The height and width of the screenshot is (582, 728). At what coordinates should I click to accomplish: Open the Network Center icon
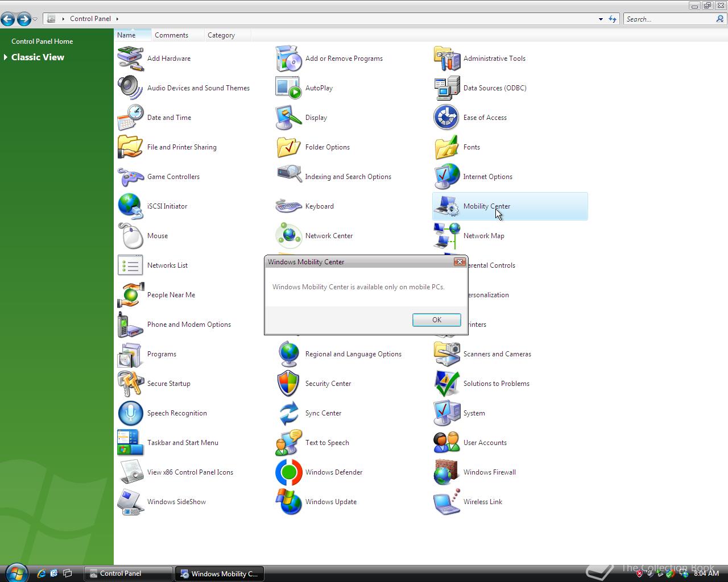[x=288, y=236]
